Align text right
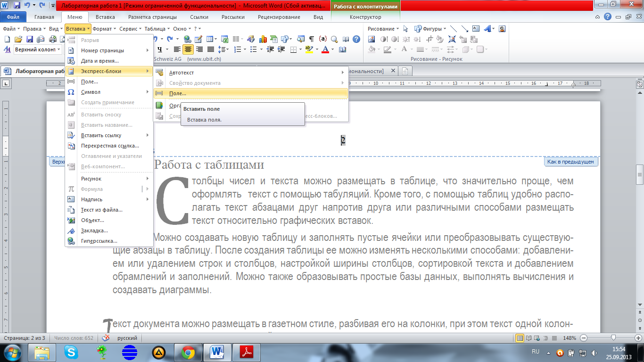This screenshot has height=362, width=644. click(x=199, y=49)
